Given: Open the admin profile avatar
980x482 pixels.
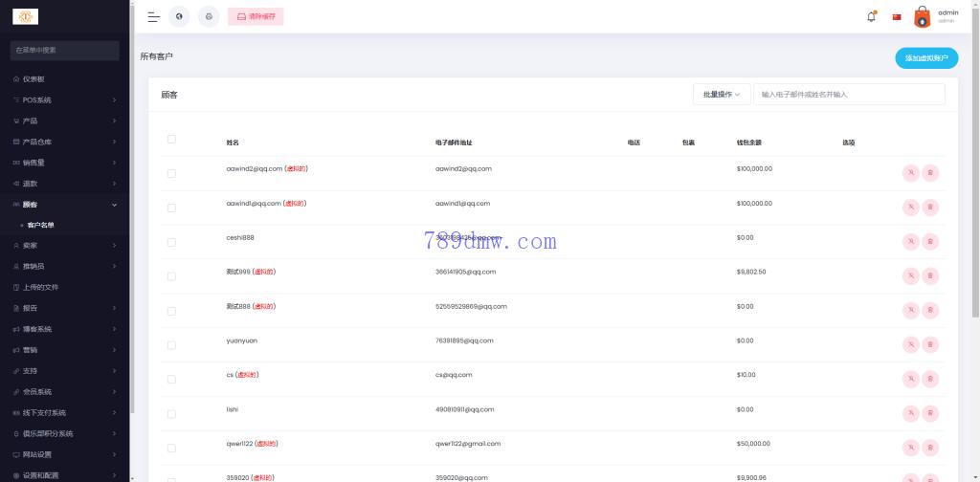Looking at the screenshot, I should point(922,17).
